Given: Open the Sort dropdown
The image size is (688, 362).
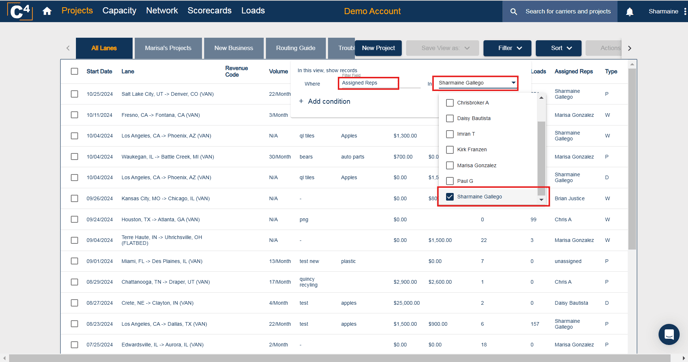Looking at the screenshot, I should 559,48.
